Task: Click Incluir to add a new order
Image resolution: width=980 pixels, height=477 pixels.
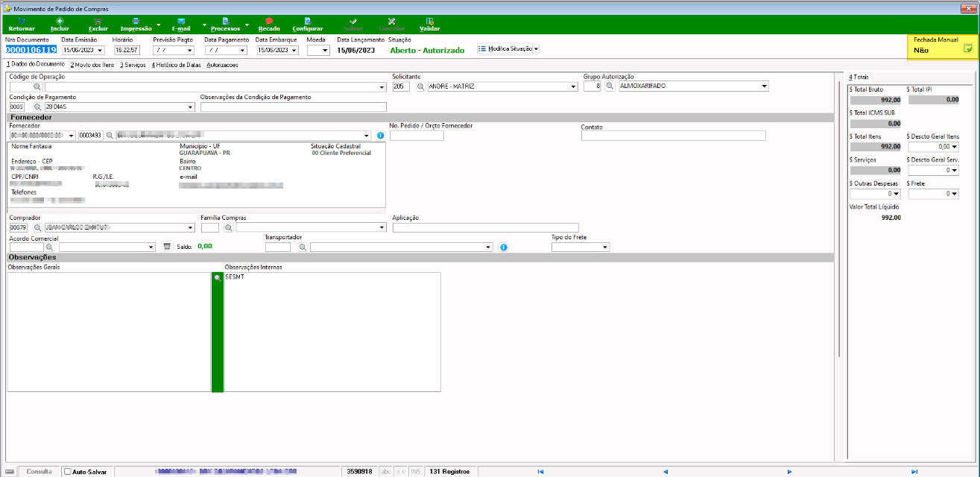Action: (x=60, y=25)
